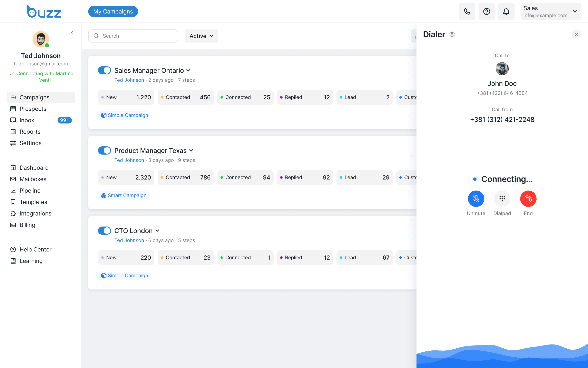Open Settings in sidebar
Viewport: 588px width, 368px height.
[x=41, y=143]
